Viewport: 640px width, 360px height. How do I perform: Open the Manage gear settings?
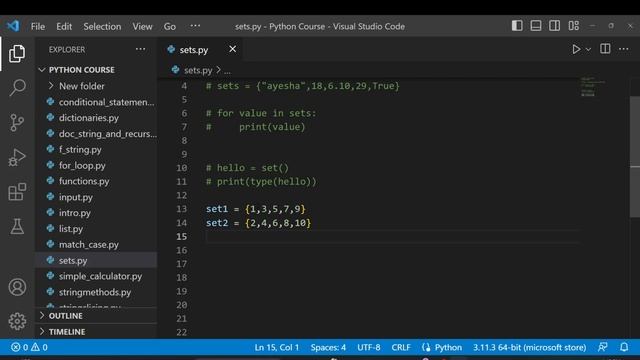pyautogui.click(x=17, y=321)
